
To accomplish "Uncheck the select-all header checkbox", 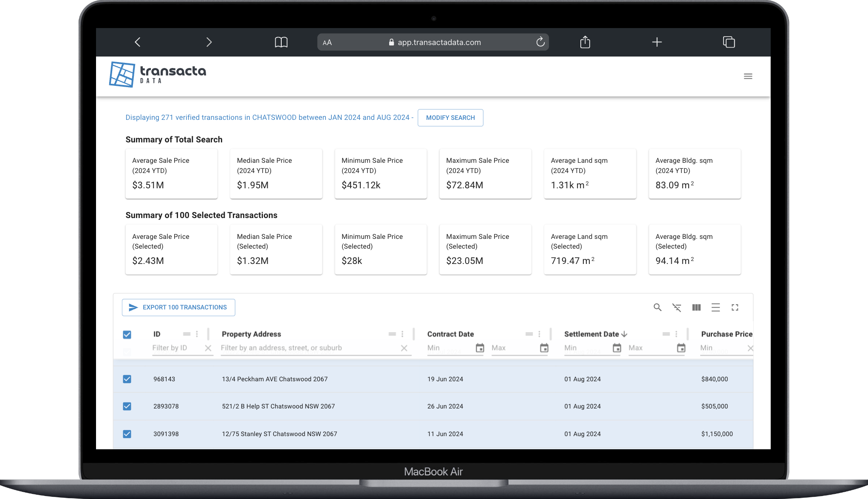I will pos(127,335).
